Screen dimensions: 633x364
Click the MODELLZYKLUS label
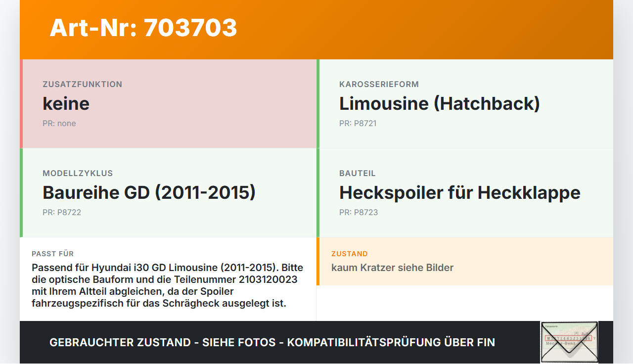[x=78, y=173]
